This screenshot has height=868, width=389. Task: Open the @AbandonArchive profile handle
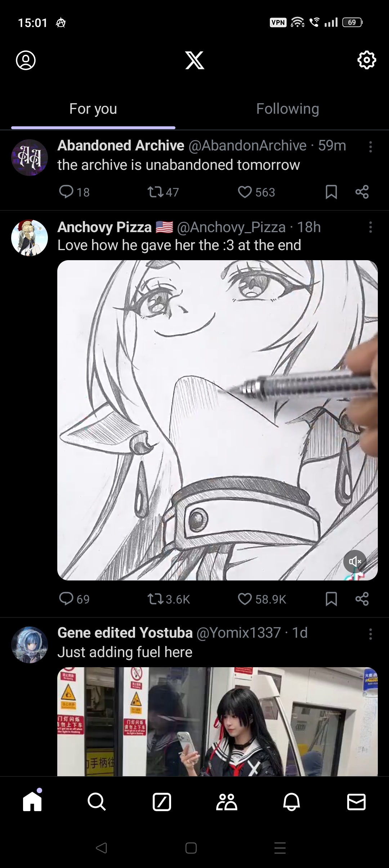pos(247,146)
